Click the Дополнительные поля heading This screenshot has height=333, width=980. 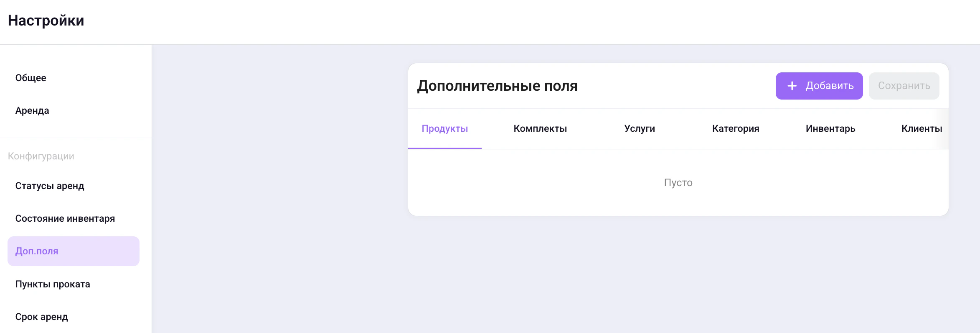pyautogui.click(x=497, y=86)
